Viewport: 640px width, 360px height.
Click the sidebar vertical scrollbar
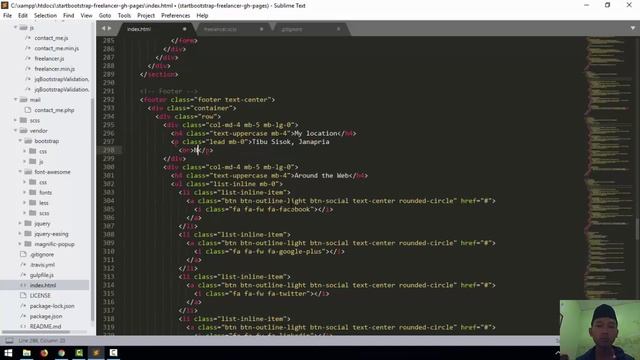point(93,210)
